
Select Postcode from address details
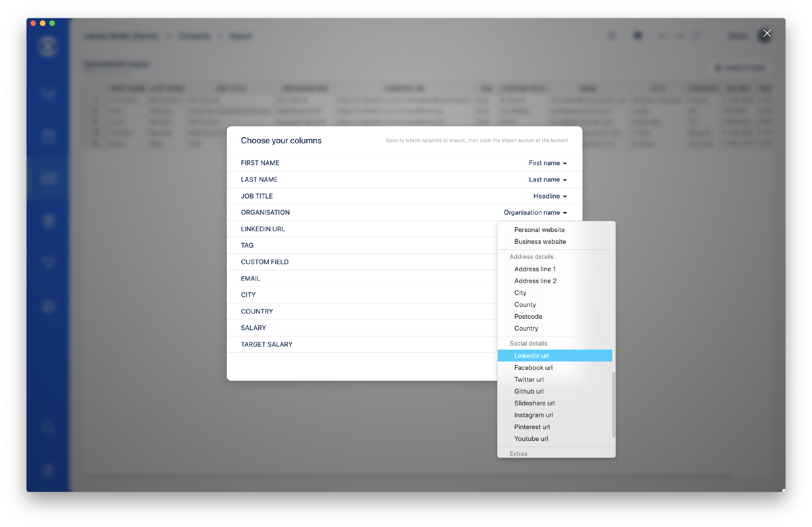[528, 317]
